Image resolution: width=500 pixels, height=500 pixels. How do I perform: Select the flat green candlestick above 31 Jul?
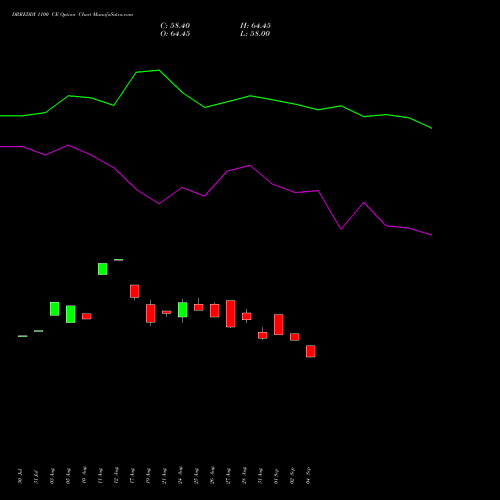point(39,331)
